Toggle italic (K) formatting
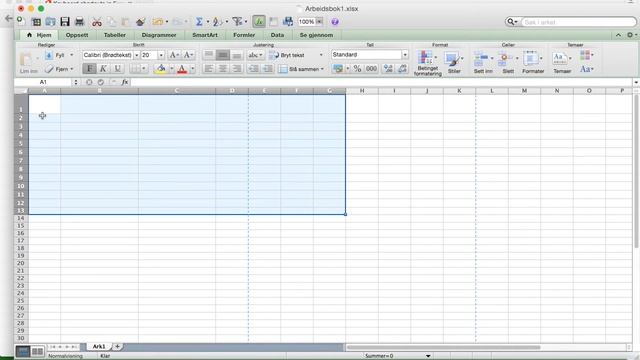Viewport: 640px width, 360px height. 103,69
